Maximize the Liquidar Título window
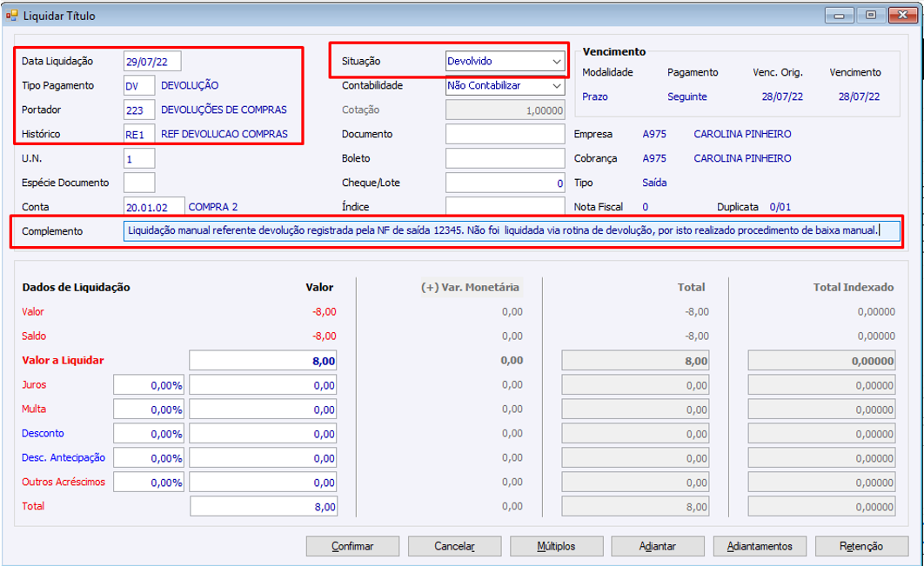Viewport: 924px width, 566px height. click(870, 16)
